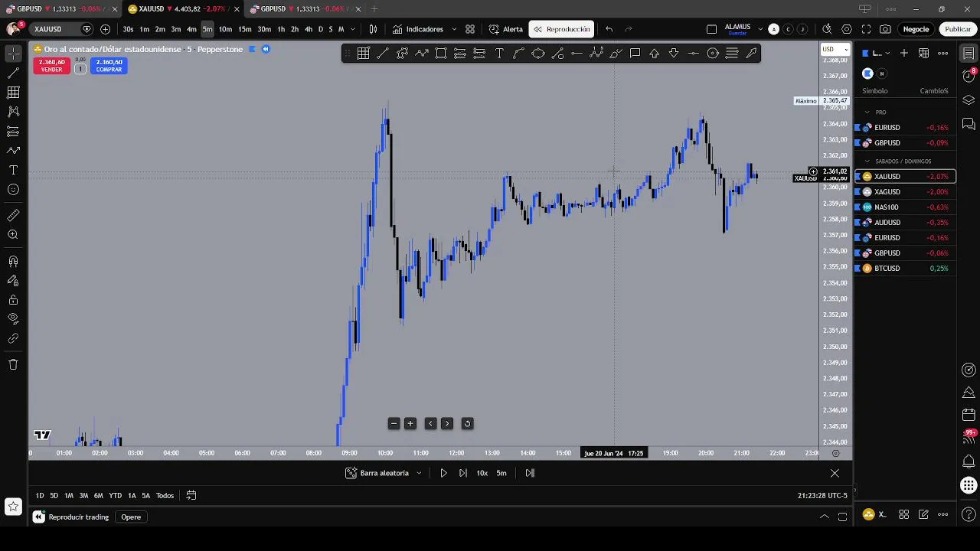Select the trend line tool in left sidebar

pos(13,73)
